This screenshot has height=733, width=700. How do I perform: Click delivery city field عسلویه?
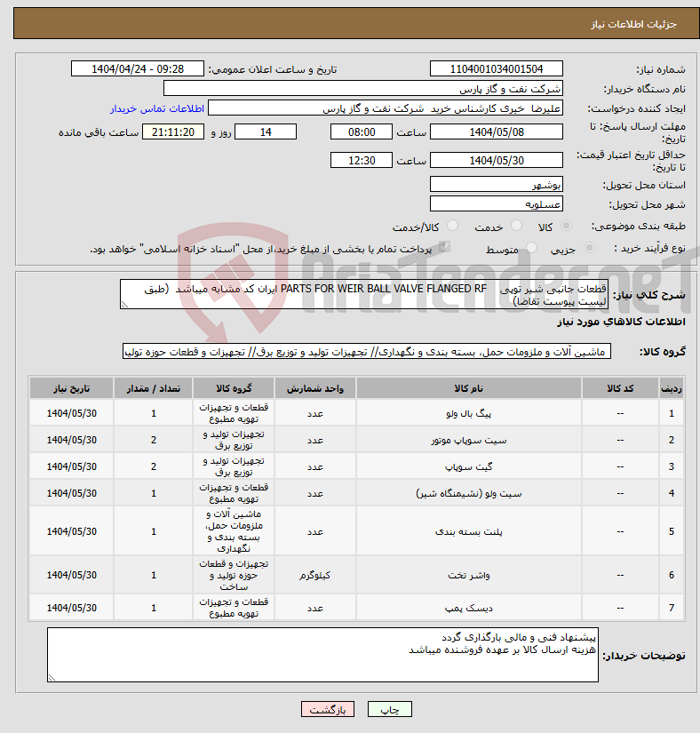pos(497,203)
